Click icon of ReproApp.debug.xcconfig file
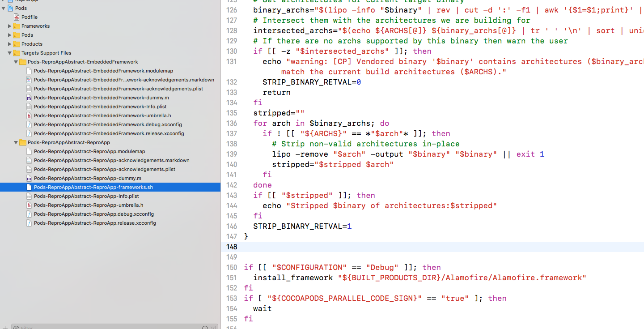Image resolution: width=644 pixels, height=329 pixels. pos(29,214)
